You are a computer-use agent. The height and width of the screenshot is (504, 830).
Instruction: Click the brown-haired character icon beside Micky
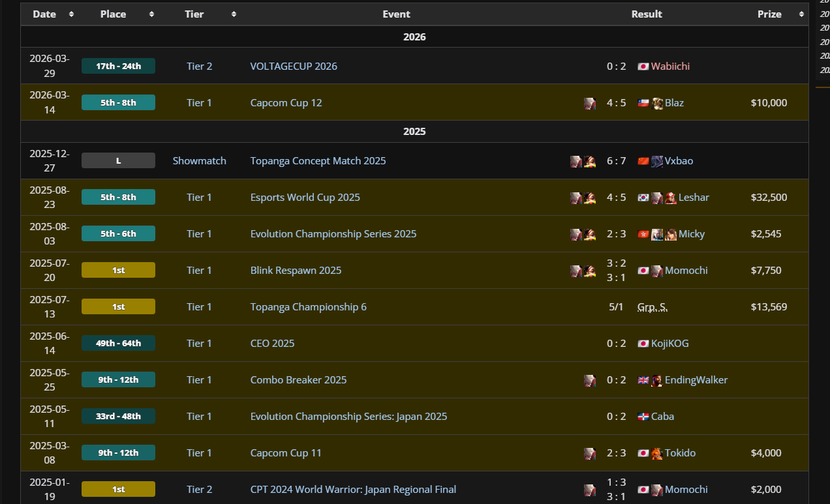pyautogui.click(x=671, y=234)
